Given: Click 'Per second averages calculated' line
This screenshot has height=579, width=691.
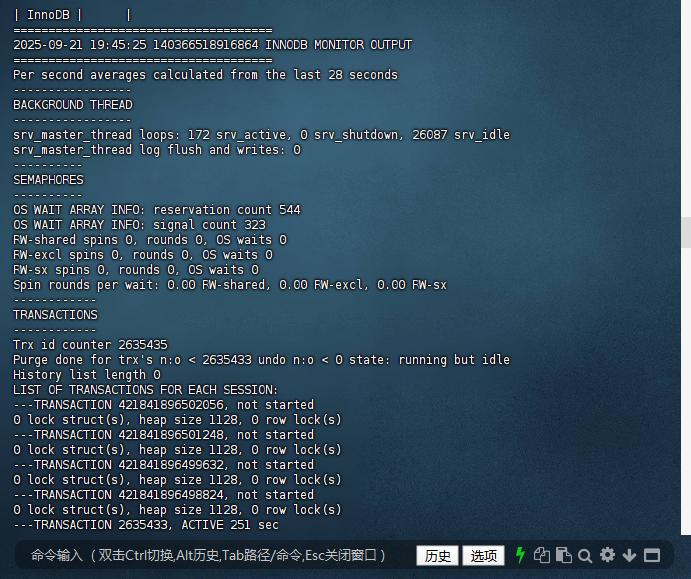Looking at the screenshot, I should (x=205, y=75).
